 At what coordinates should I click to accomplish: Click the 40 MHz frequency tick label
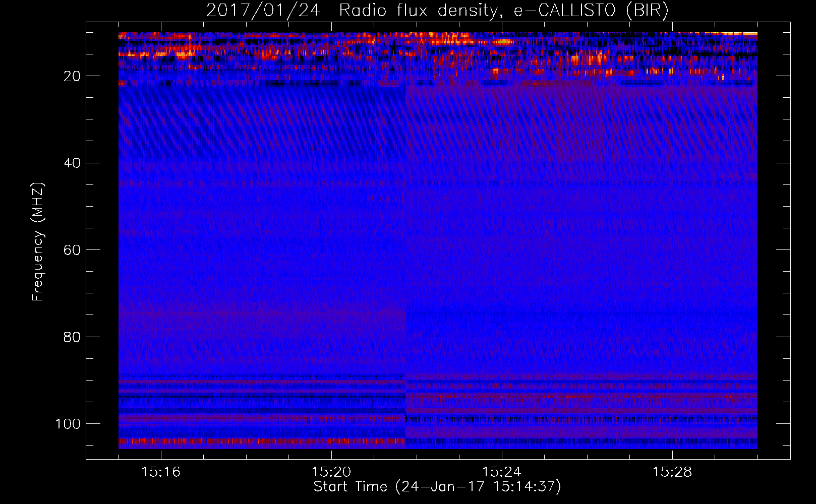pyautogui.click(x=72, y=163)
